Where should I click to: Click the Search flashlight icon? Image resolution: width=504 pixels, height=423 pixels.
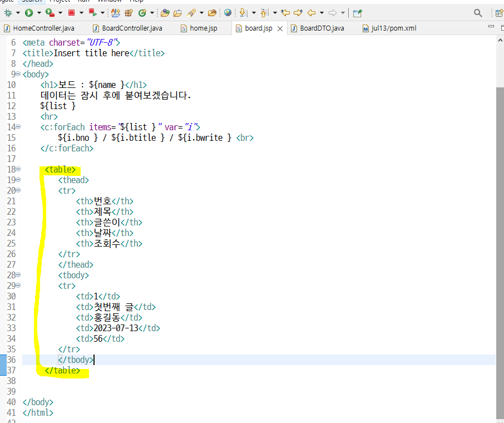click(191, 13)
